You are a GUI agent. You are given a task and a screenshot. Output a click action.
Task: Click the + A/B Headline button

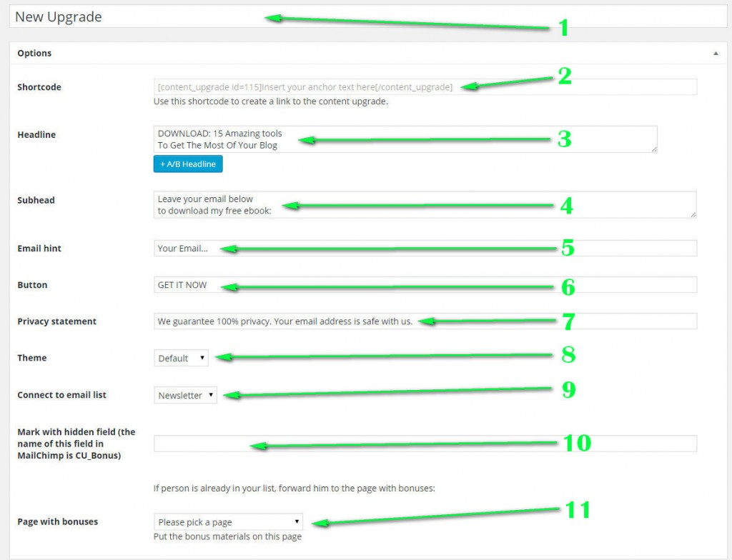pyautogui.click(x=187, y=164)
